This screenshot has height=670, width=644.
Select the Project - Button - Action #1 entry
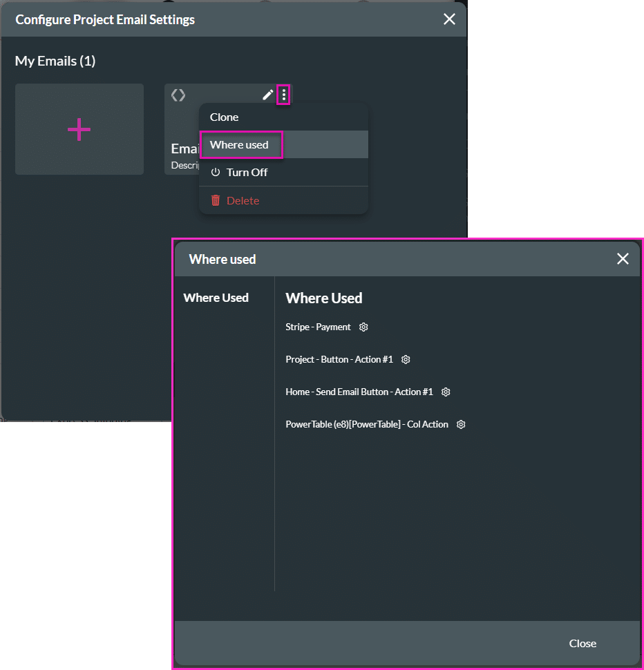point(339,360)
